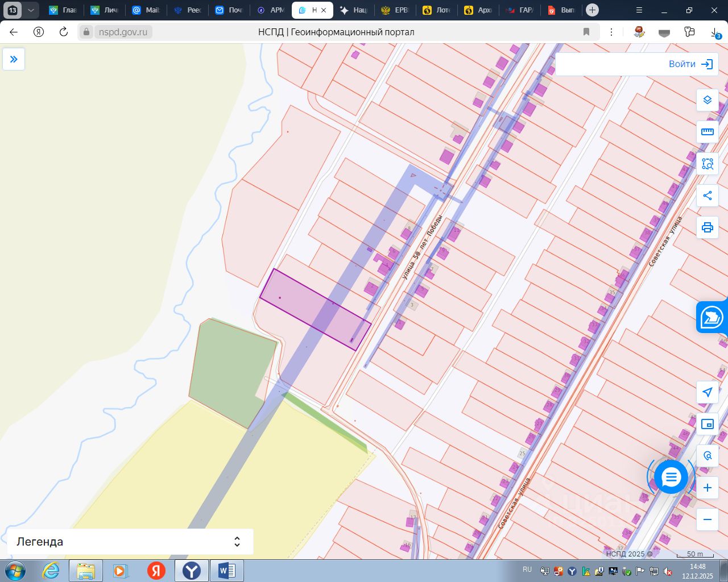Open the Yandex home button

tap(39, 32)
